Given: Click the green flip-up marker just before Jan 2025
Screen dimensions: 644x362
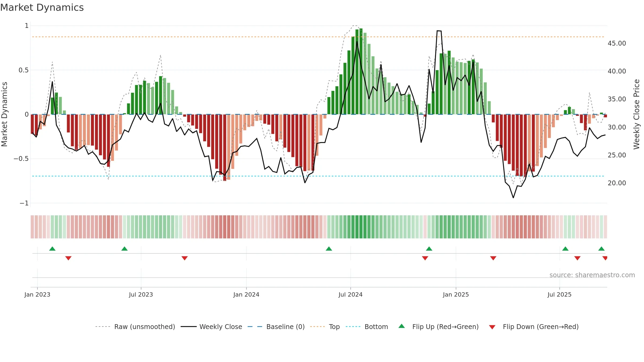Looking at the screenshot, I should tap(429, 249).
